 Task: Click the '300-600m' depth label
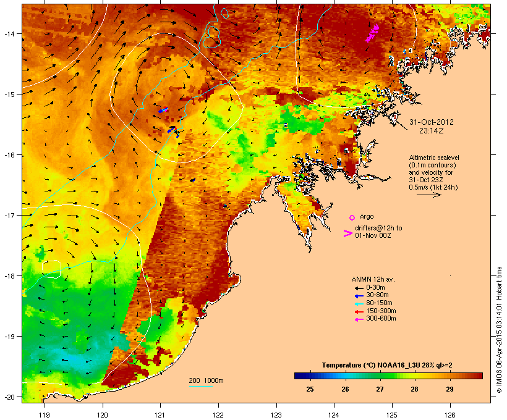[x=381, y=319]
